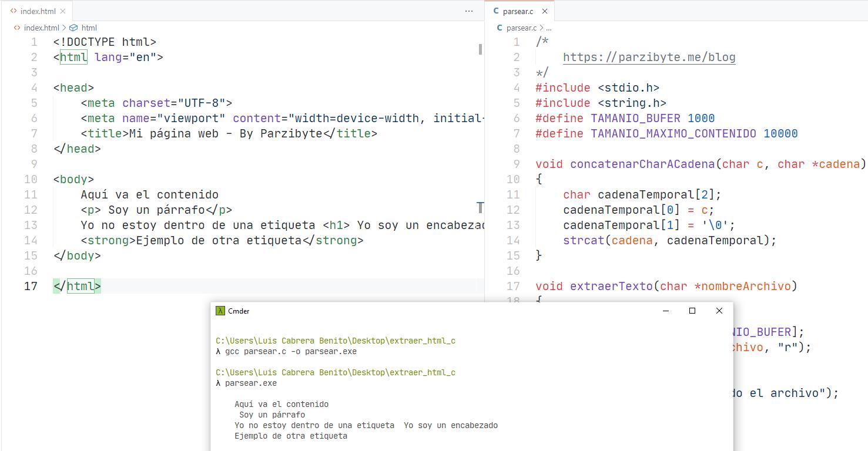This screenshot has width=868, height=451.
Task: Click the <!DOCTYPE html> line
Action: click(105, 42)
